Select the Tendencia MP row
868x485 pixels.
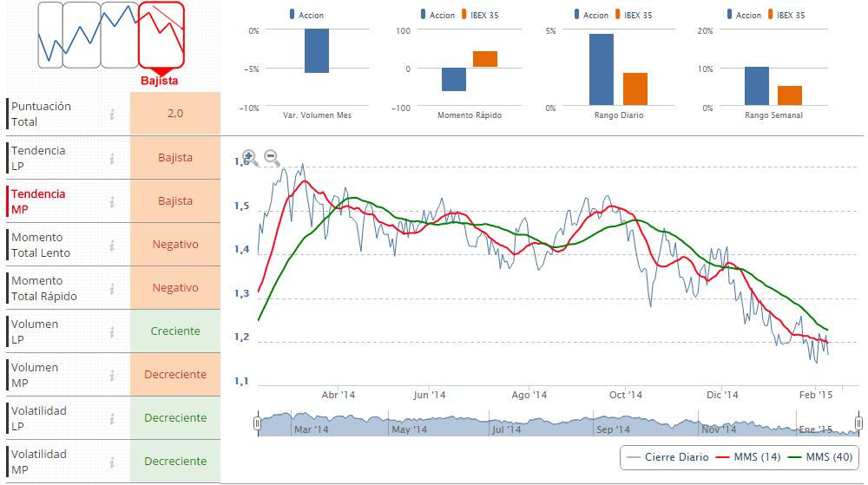pyautogui.click(x=113, y=202)
